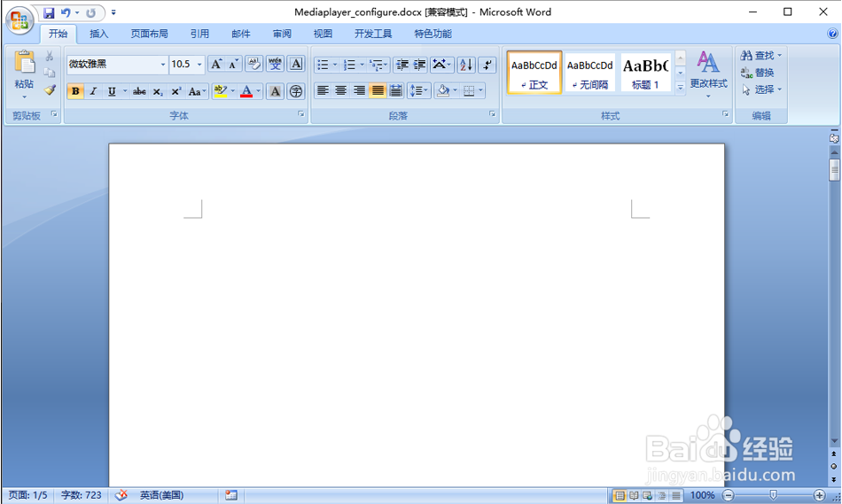Open line spacing dropdown

point(419,90)
